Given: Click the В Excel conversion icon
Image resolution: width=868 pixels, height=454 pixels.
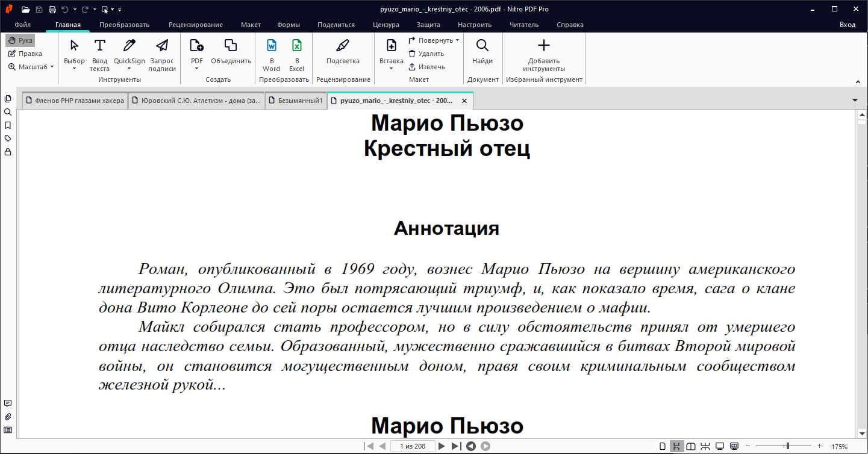Looking at the screenshot, I should pos(297,45).
